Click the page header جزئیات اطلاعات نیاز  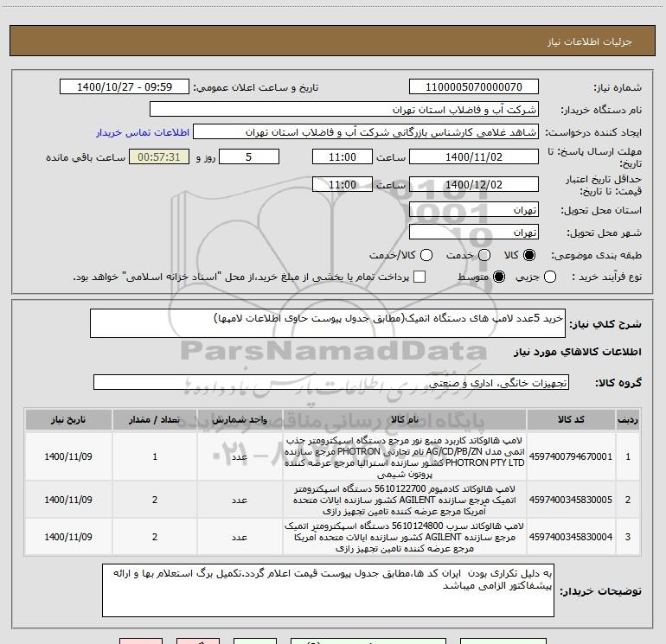(589, 41)
